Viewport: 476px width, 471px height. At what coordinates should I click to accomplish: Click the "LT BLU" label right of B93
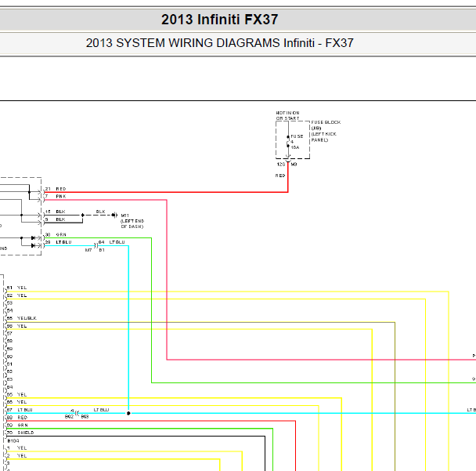[x=101, y=410]
